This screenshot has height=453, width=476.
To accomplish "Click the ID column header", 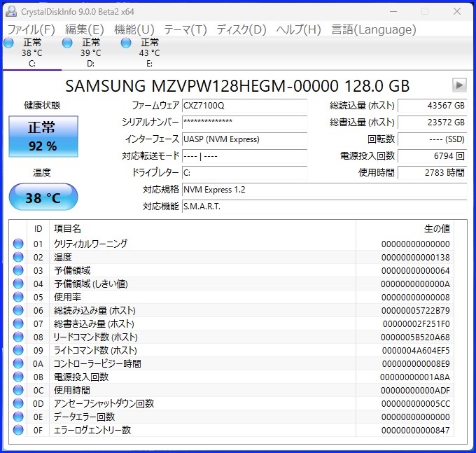I will 38,228.
